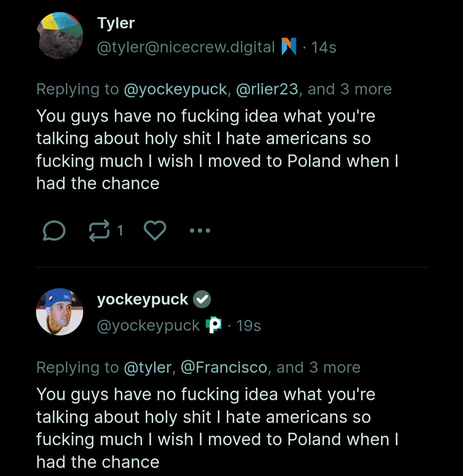Open Tyler's cat avatar profile picture
The width and height of the screenshot is (463, 476).
pos(60,36)
